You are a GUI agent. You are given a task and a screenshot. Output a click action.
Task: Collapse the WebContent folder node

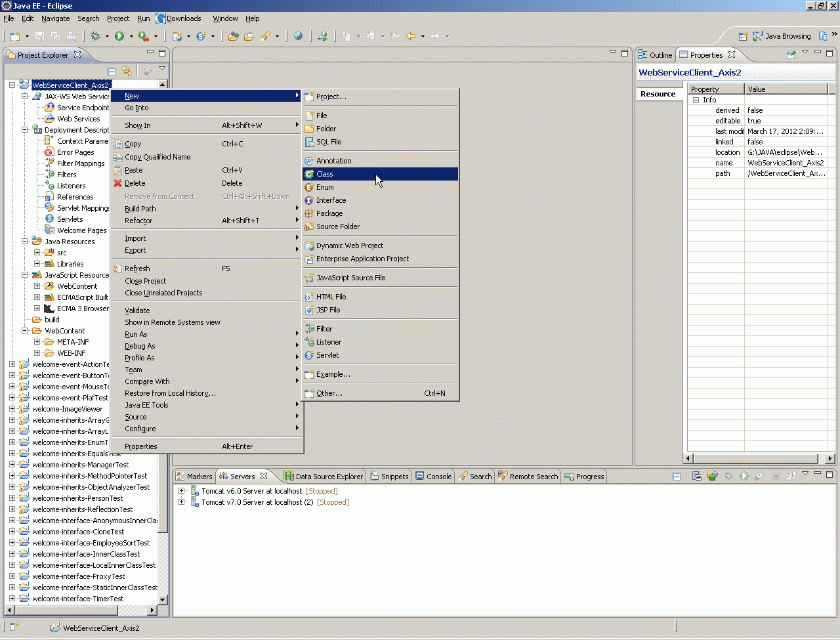pos(24,331)
